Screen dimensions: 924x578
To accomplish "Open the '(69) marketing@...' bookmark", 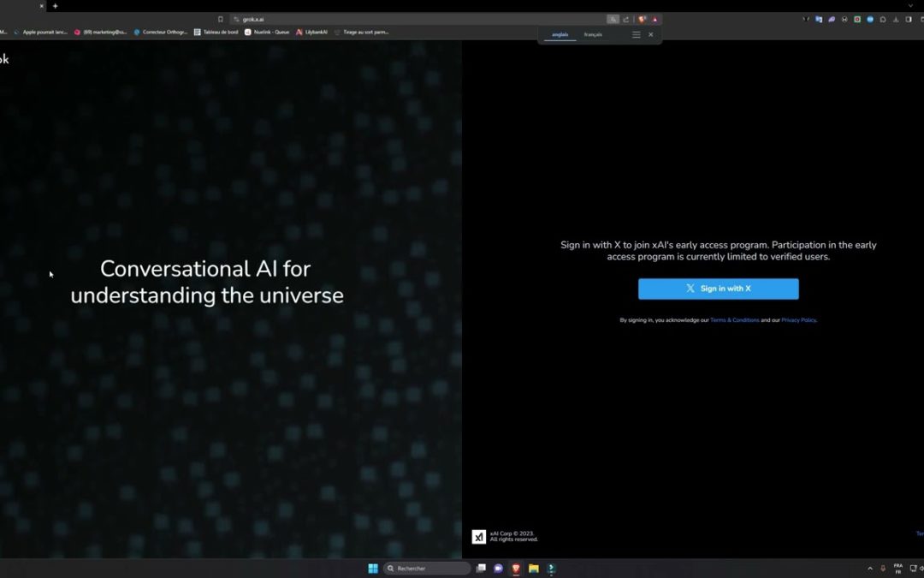I will click(101, 33).
